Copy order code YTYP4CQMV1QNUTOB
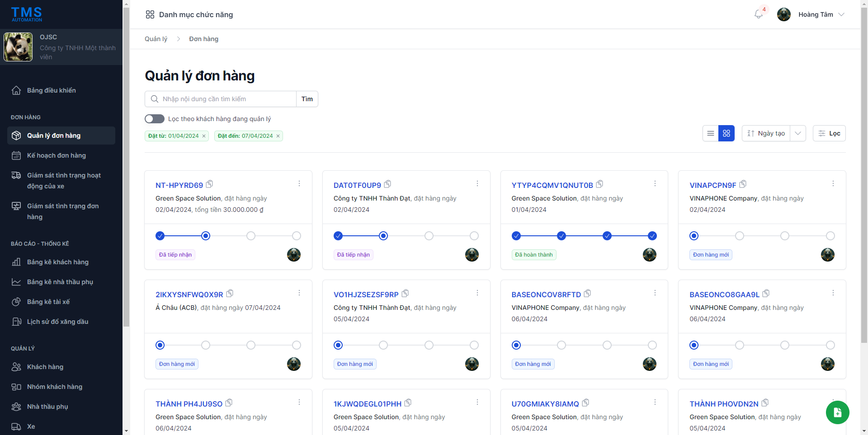Viewport: 868px width, 435px height. [599, 184]
